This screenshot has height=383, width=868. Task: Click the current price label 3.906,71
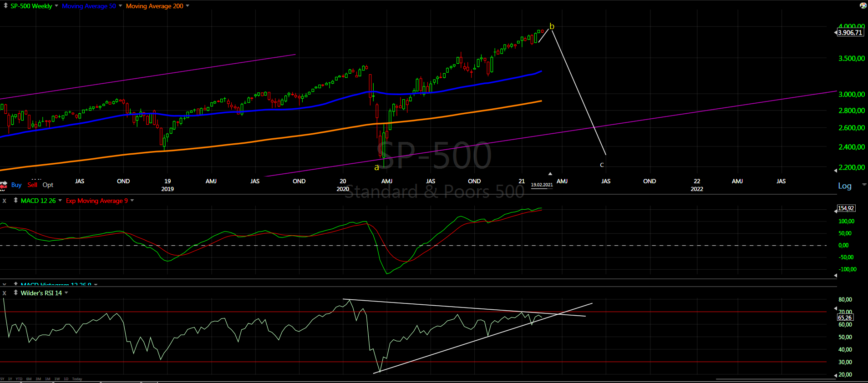point(850,32)
